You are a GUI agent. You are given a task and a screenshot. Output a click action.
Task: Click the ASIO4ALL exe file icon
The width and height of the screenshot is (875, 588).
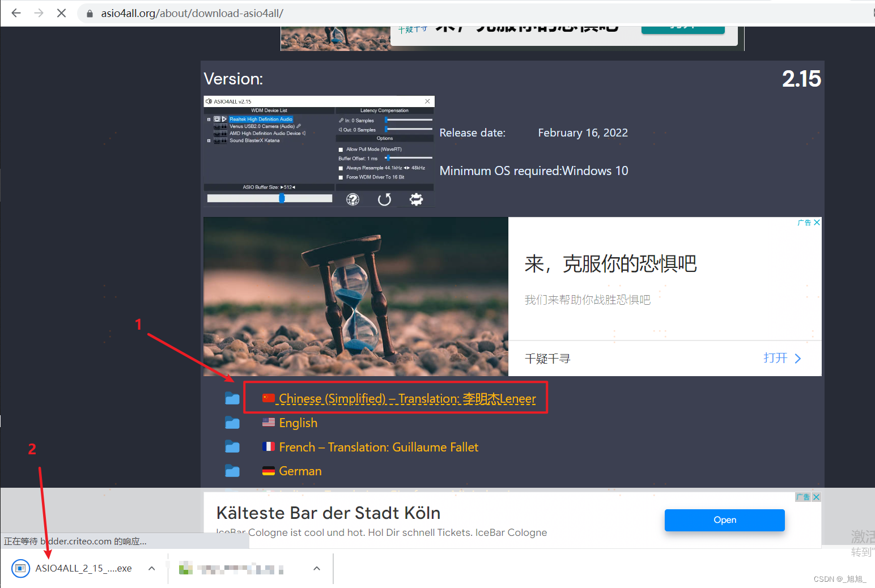20,568
